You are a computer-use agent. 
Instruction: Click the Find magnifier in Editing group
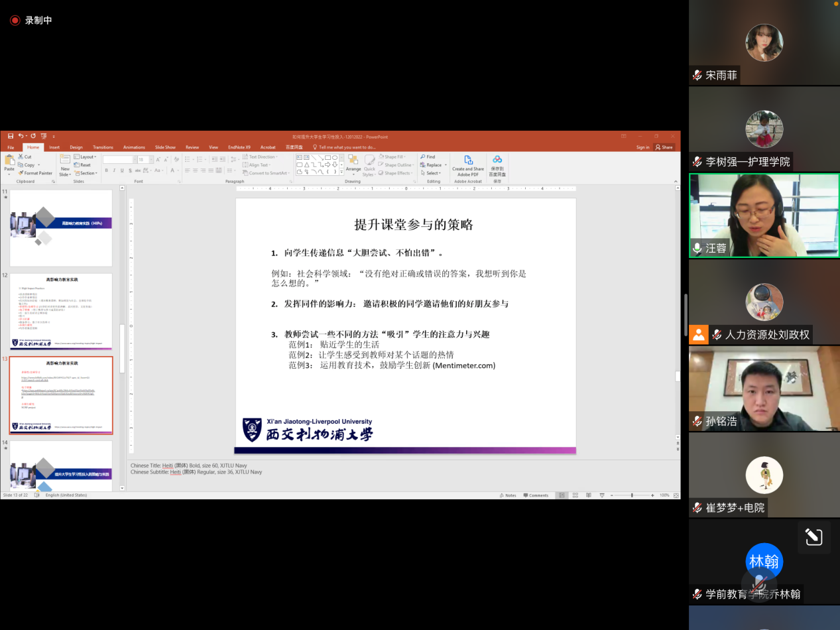click(x=428, y=157)
